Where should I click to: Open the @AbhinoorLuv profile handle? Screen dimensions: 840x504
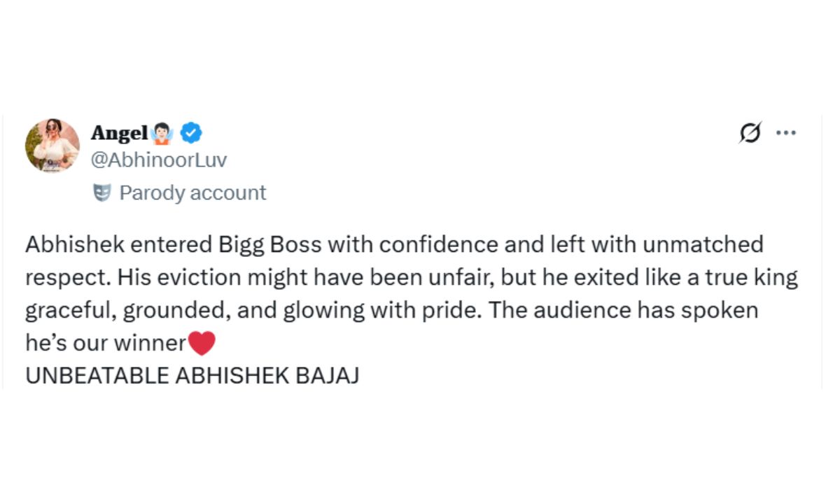(x=157, y=159)
